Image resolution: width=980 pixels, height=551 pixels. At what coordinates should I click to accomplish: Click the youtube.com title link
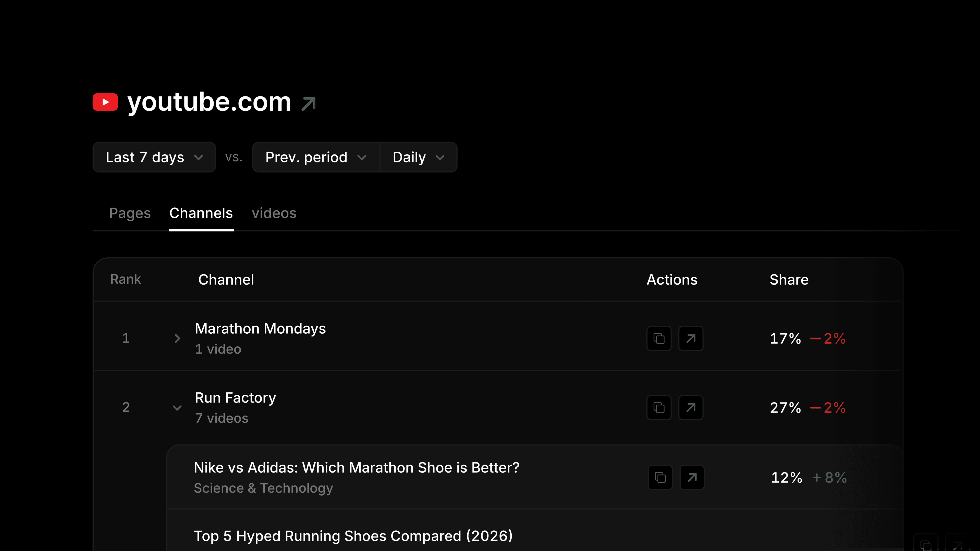(x=209, y=102)
